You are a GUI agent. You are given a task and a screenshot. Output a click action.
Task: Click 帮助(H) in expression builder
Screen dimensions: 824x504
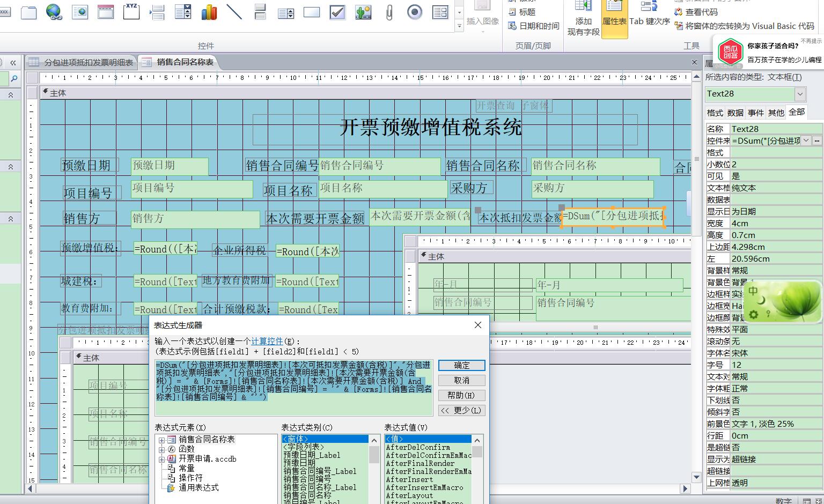click(461, 395)
